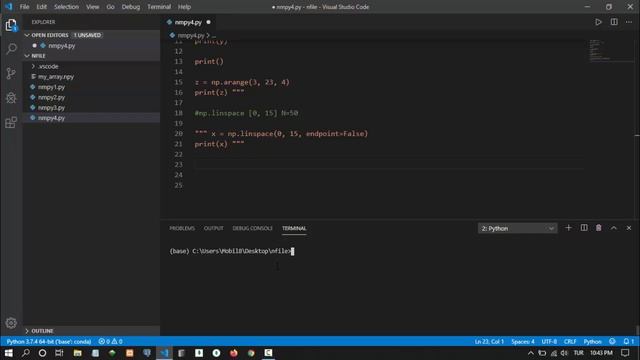Open the Search view in activity bar
Image resolution: width=640 pixels, height=360 pixels.
click(x=11, y=49)
